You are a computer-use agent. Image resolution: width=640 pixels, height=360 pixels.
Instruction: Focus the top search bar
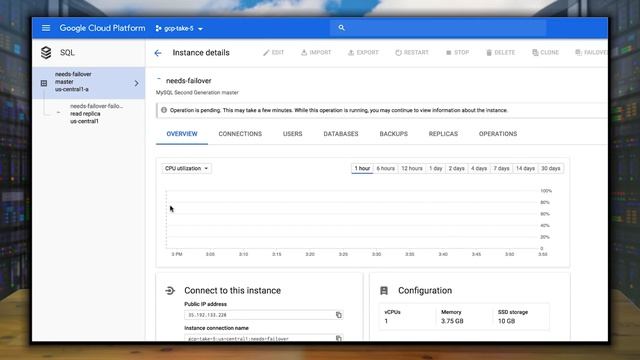click(x=438, y=28)
